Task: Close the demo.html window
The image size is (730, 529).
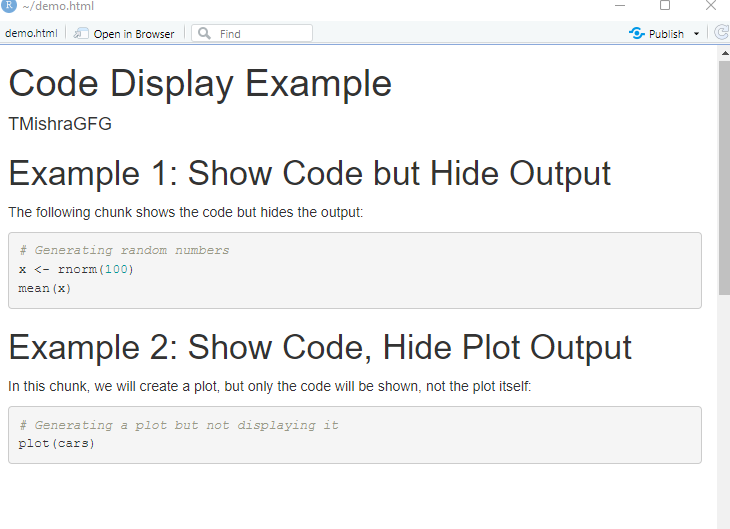Action: click(x=710, y=6)
